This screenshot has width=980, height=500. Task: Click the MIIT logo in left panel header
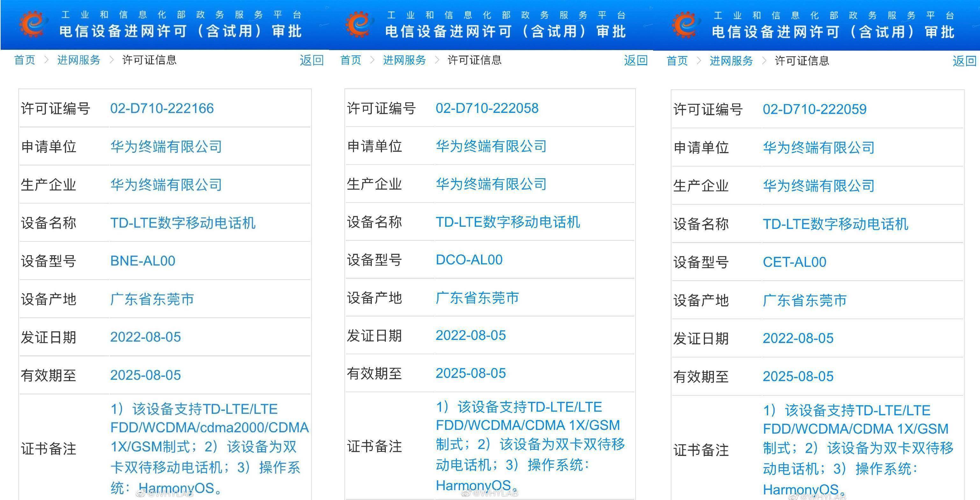click(33, 24)
